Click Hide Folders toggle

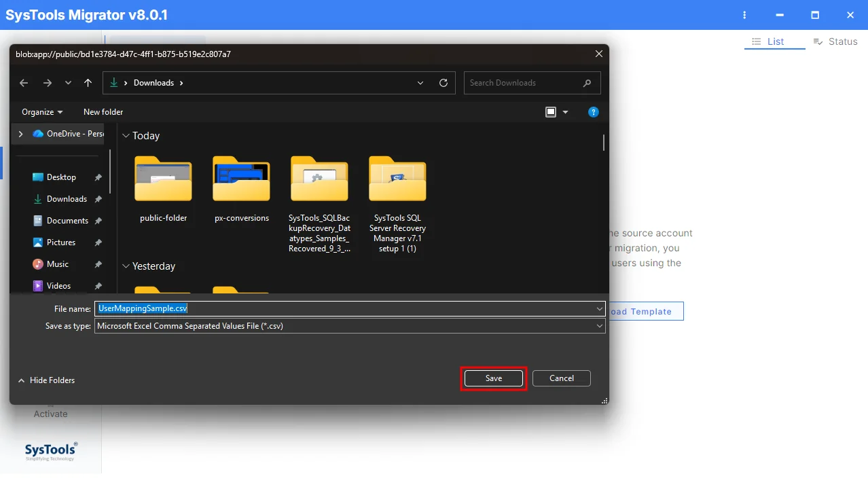46,380
